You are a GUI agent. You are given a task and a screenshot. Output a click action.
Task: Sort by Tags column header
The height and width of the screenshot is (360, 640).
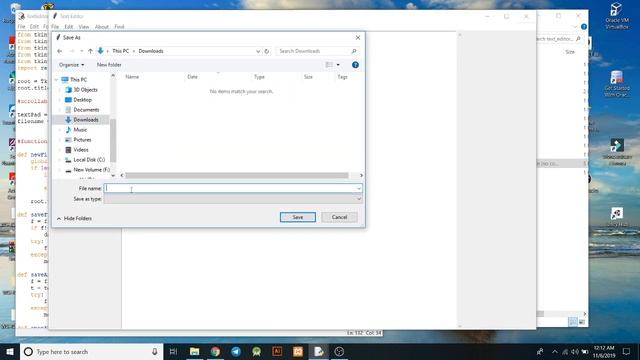(x=342, y=77)
